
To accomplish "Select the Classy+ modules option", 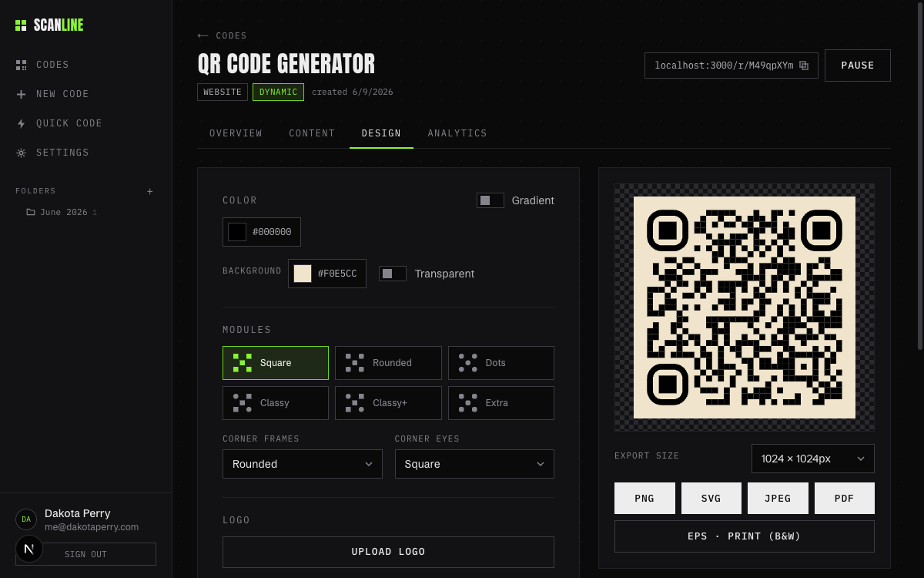I will coord(388,403).
